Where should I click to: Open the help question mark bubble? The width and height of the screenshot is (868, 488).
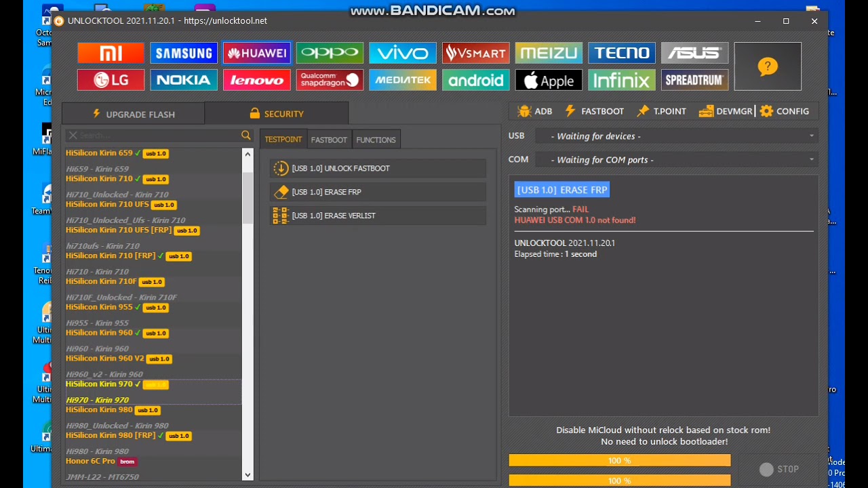[x=768, y=66]
